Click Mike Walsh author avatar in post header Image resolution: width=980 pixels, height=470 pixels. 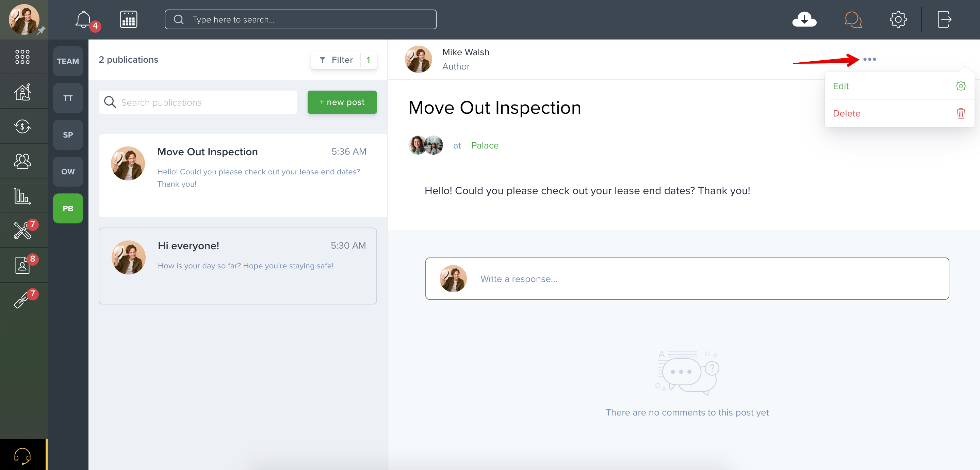click(x=418, y=59)
